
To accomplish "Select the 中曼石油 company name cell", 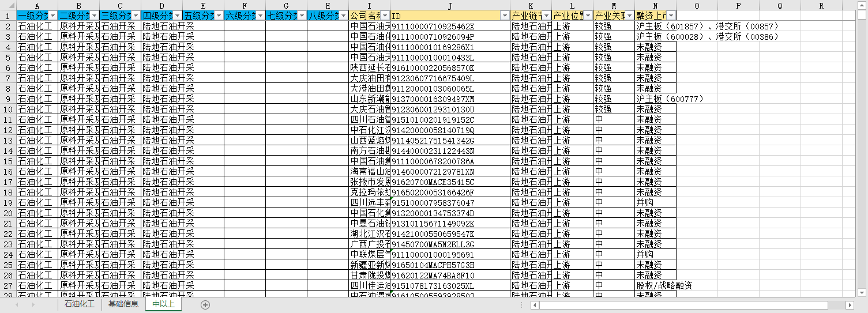I will pos(369,224).
